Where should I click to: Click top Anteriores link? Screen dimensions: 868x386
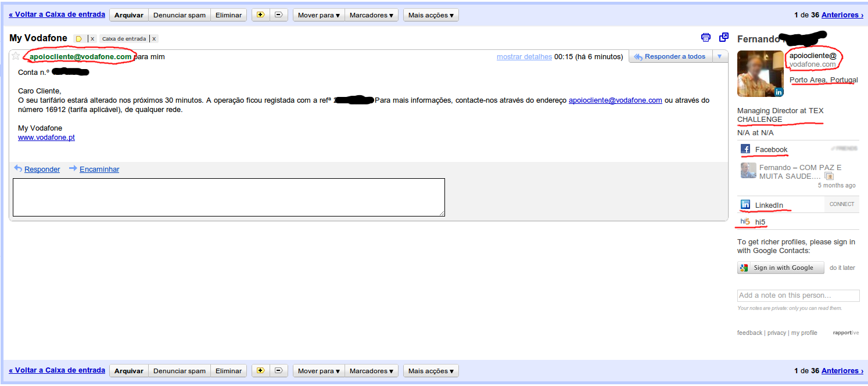click(x=842, y=15)
